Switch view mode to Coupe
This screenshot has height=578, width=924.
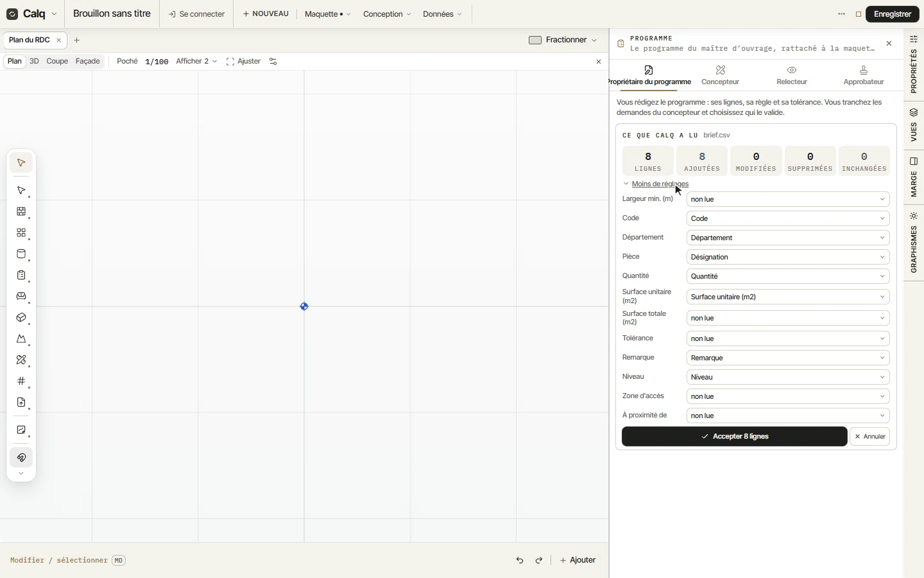(x=57, y=62)
